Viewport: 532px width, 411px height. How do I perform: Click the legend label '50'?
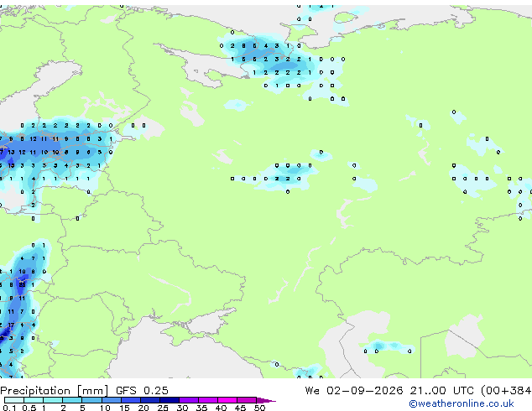(x=259, y=408)
